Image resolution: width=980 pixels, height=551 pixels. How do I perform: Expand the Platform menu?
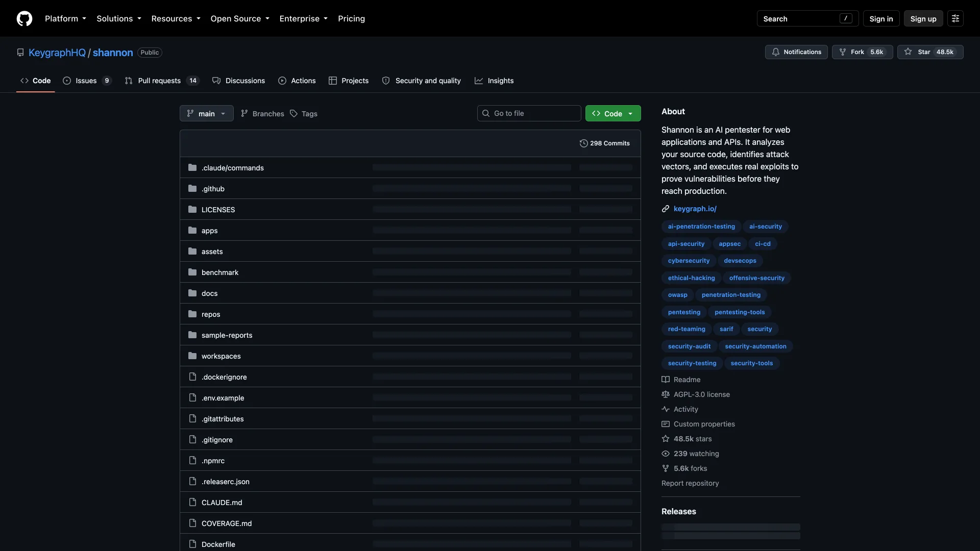(x=65, y=18)
